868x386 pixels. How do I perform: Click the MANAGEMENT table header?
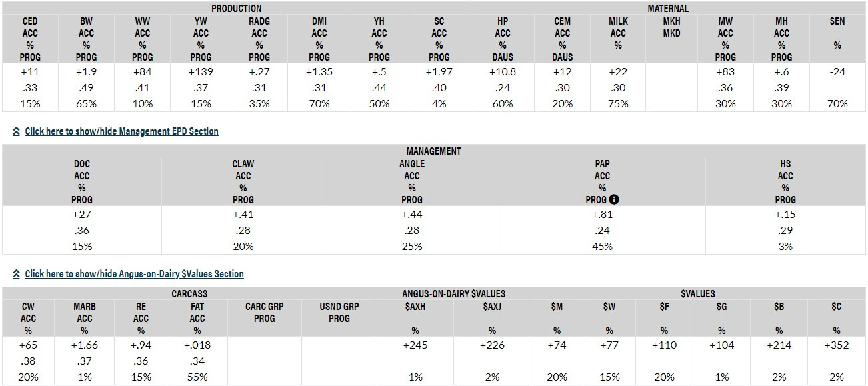[x=433, y=151]
